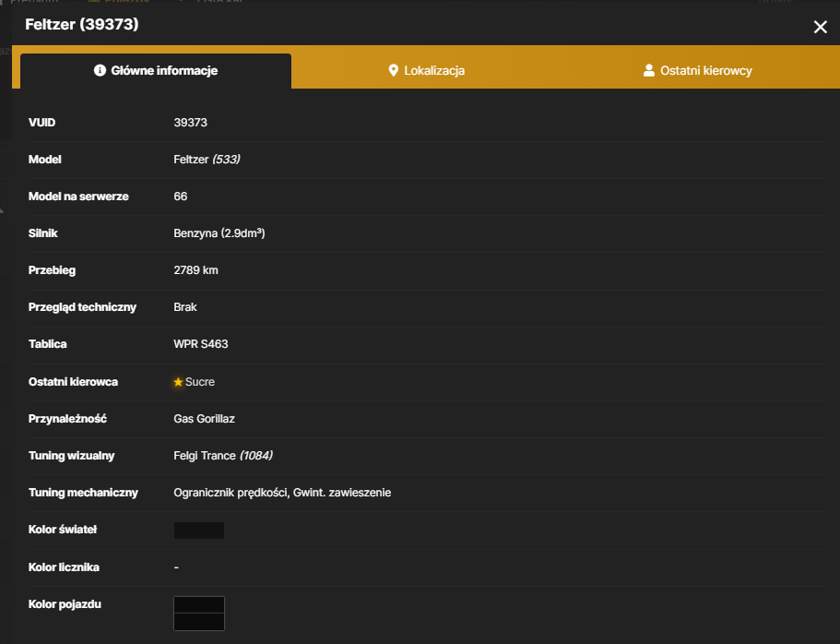The height and width of the screenshot is (644, 840).
Task: Click the VUID value 39373
Action: tap(190, 123)
